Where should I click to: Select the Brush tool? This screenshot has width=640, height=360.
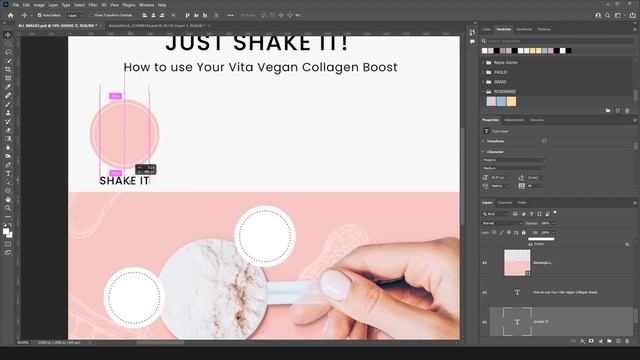[8, 104]
